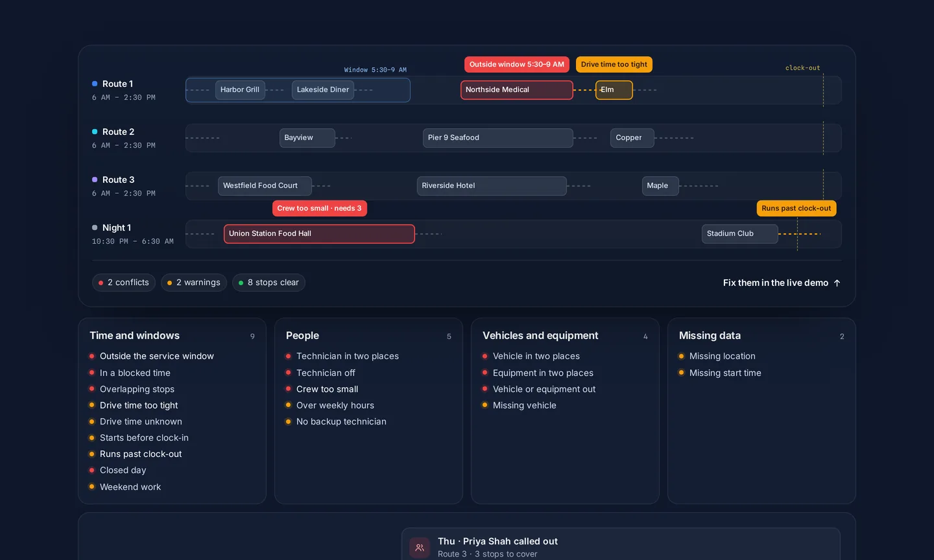
Task: Click the Northside Medical conflict stop
Action: (x=517, y=90)
